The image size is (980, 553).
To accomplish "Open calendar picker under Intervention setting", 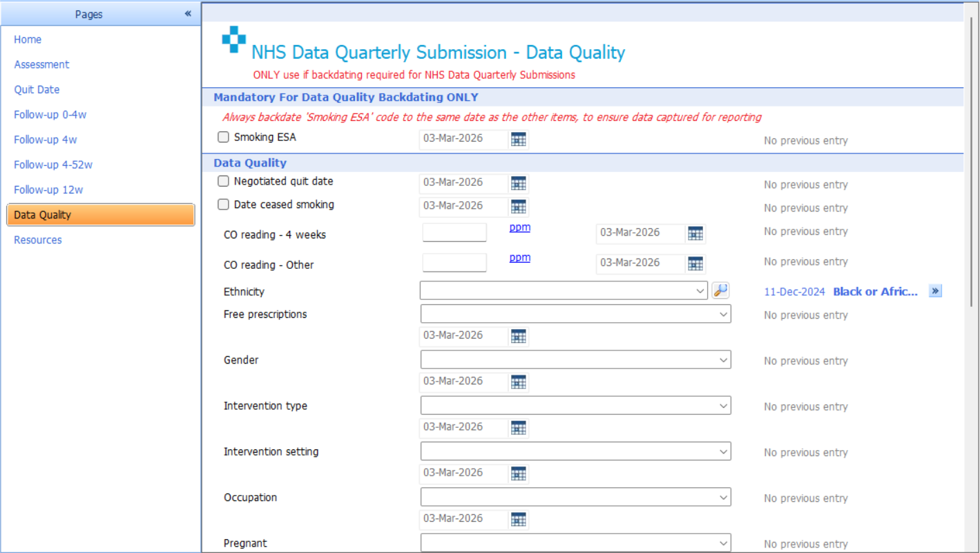I will (x=519, y=474).
